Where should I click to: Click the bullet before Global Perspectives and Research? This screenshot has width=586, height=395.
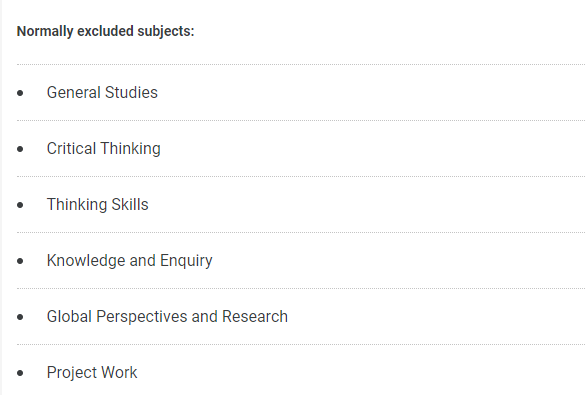pos(20,317)
